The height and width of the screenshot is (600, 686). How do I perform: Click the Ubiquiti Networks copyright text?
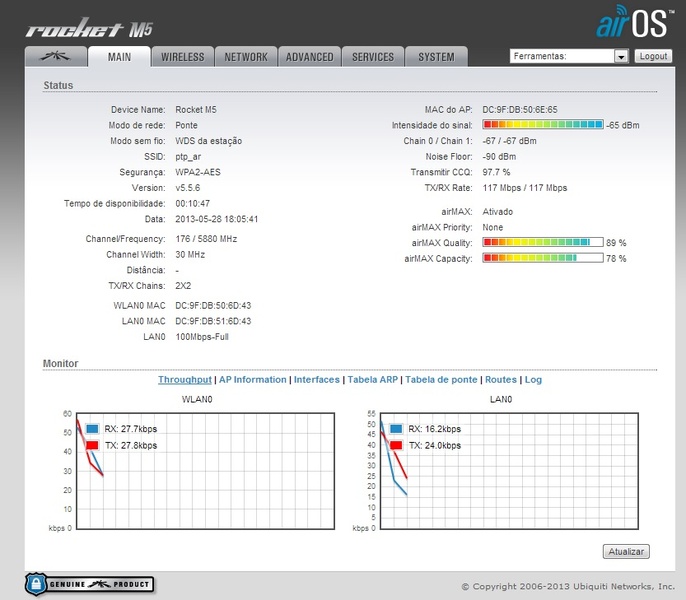coord(568,586)
